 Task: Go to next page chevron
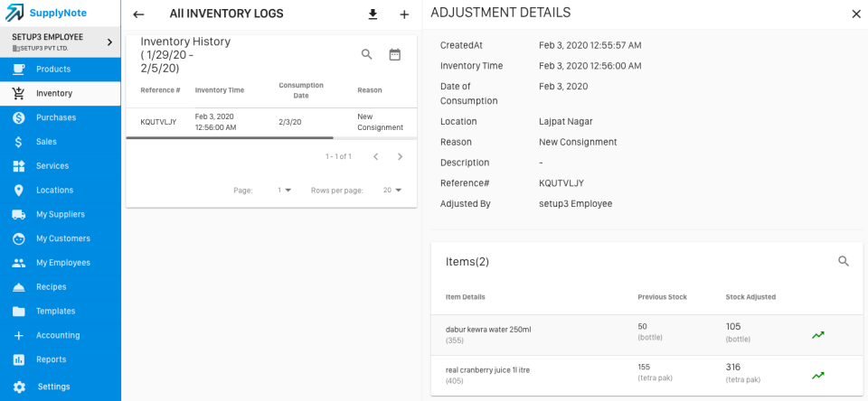click(401, 156)
